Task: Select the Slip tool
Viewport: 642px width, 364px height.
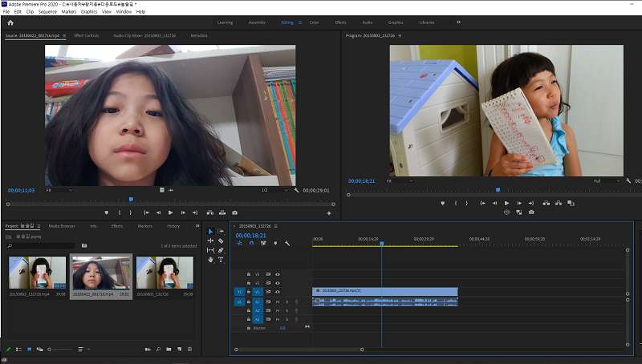Action: 210,250
